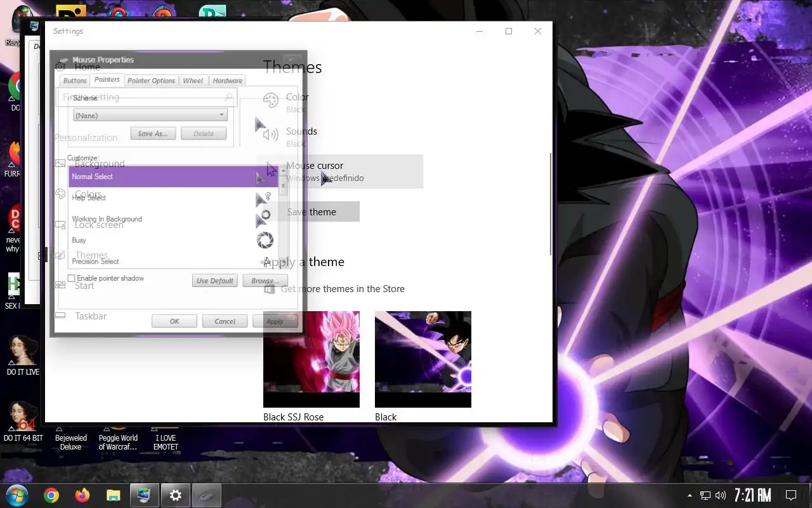Apply the Black theme thumbnail
Viewport: 812px width, 508px height.
423,359
